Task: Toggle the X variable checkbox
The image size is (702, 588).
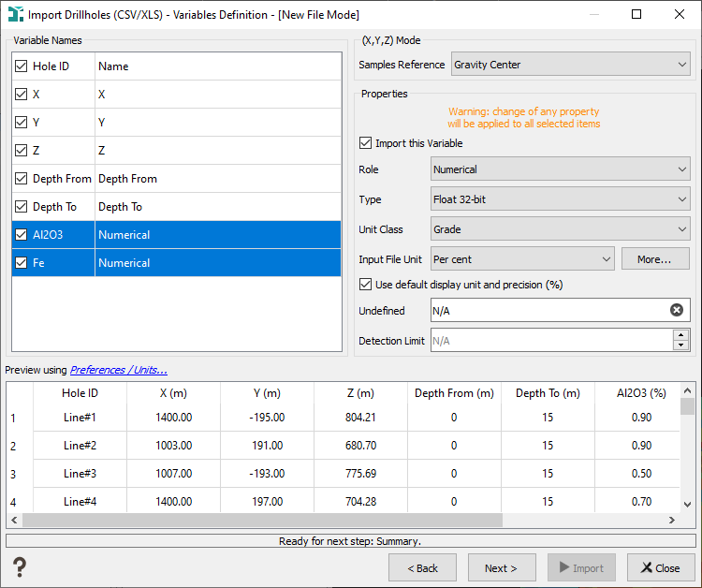Action: 21,94
